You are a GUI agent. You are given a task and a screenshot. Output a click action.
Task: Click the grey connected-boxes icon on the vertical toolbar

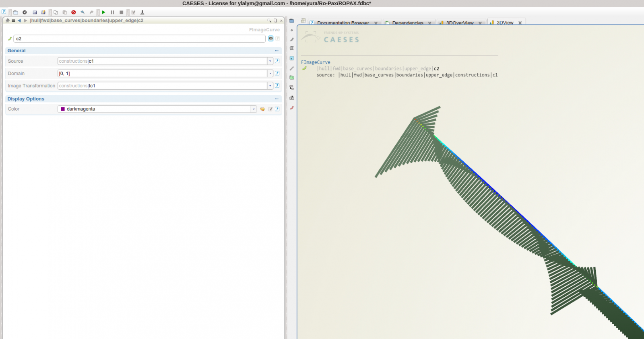coord(292,88)
